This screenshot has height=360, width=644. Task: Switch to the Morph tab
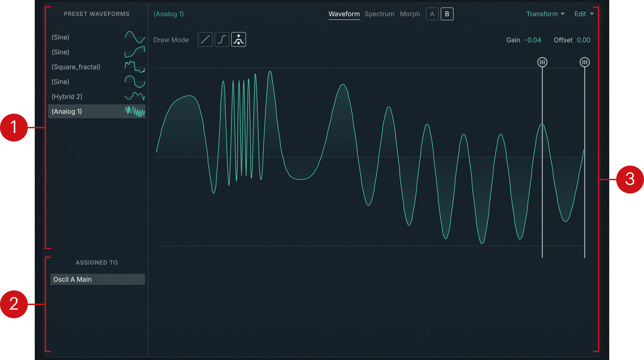coord(410,14)
